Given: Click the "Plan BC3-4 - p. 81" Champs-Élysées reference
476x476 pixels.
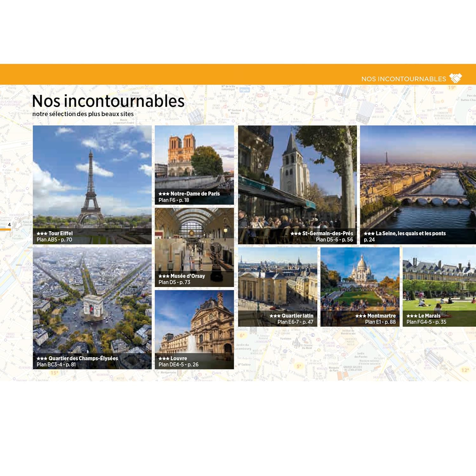Looking at the screenshot, I should pyautogui.click(x=56, y=365).
